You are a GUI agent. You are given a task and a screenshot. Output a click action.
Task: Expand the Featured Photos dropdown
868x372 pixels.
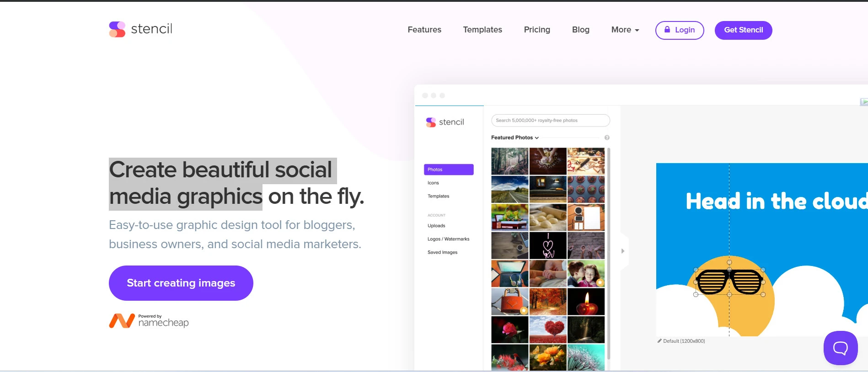point(515,138)
